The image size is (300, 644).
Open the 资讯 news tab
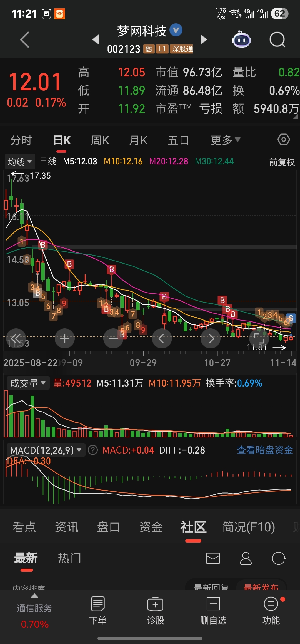click(67, 527)
